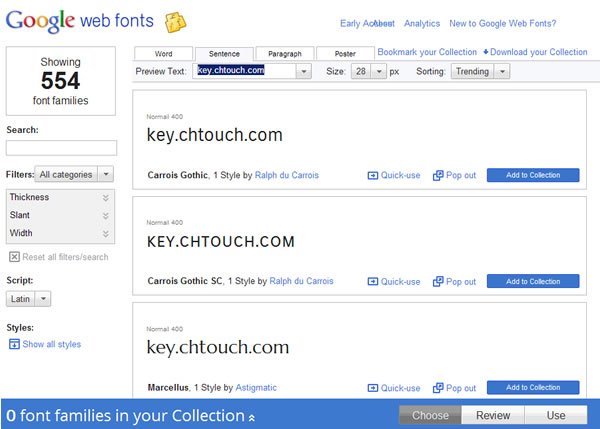Click the font Search input field
The height and width of the screenshot is (429, 600).
click(61, 148)
